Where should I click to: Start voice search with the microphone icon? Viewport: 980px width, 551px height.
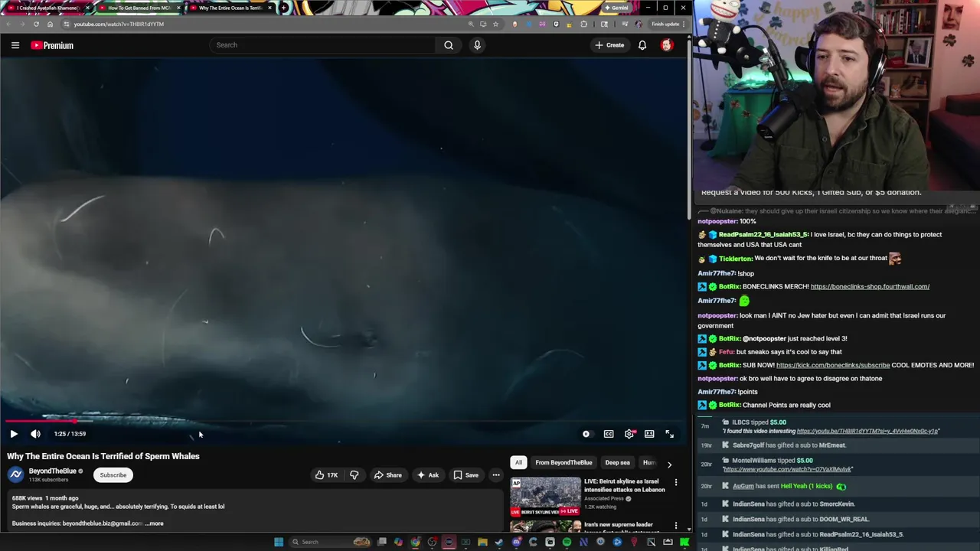[477, 45]
